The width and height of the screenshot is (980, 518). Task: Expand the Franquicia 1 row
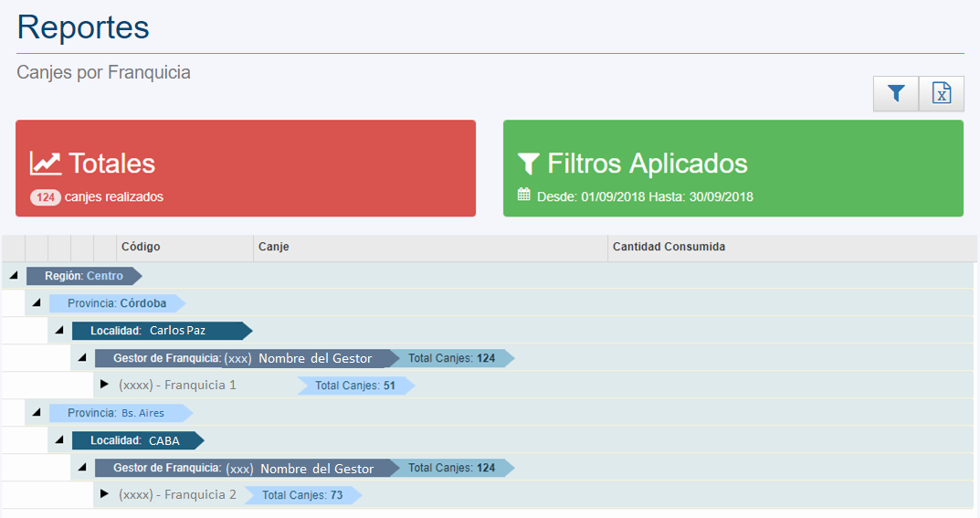point(104,385)
